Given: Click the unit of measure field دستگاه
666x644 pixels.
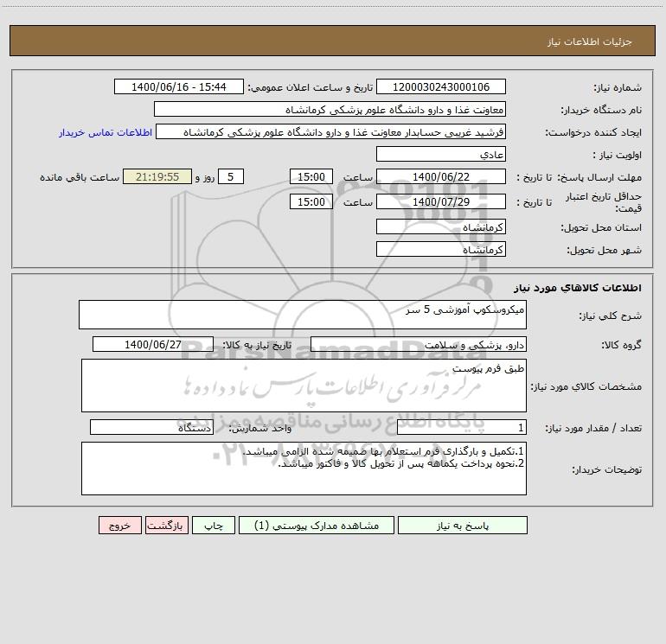Looking at the screenshot, I should coord(151,428).
